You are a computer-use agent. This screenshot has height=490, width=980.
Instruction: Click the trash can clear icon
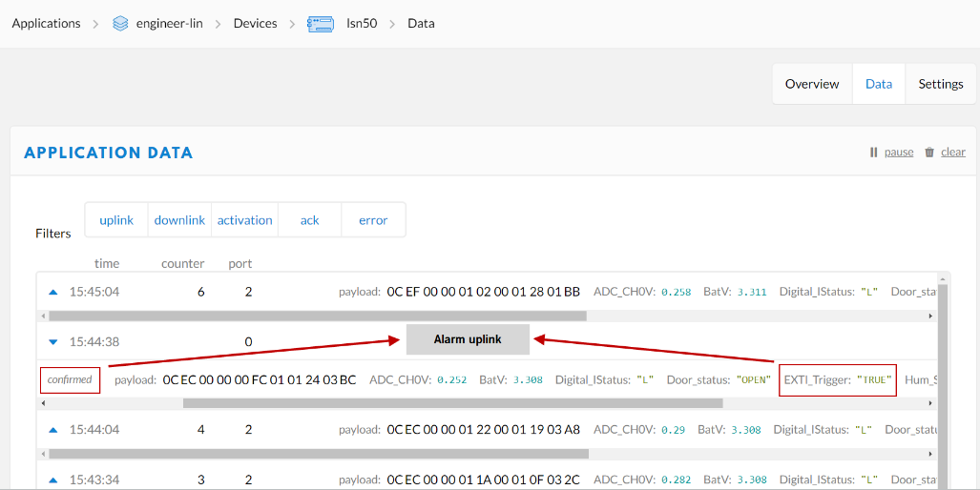click(929, 152)
